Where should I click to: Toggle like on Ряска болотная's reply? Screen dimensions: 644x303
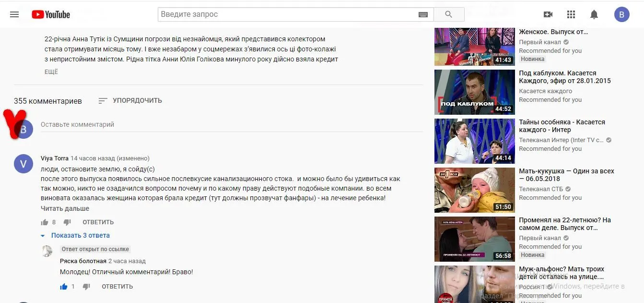pyautogui.click(x=64, y=287)
